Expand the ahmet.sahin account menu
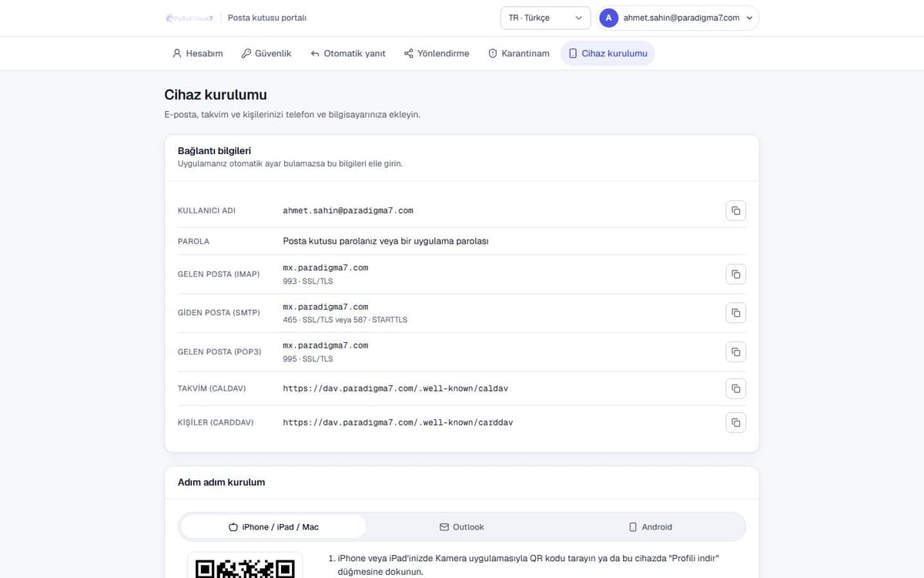Image resolution: width=924 pixels, height=578 pixels. point(678,18)
